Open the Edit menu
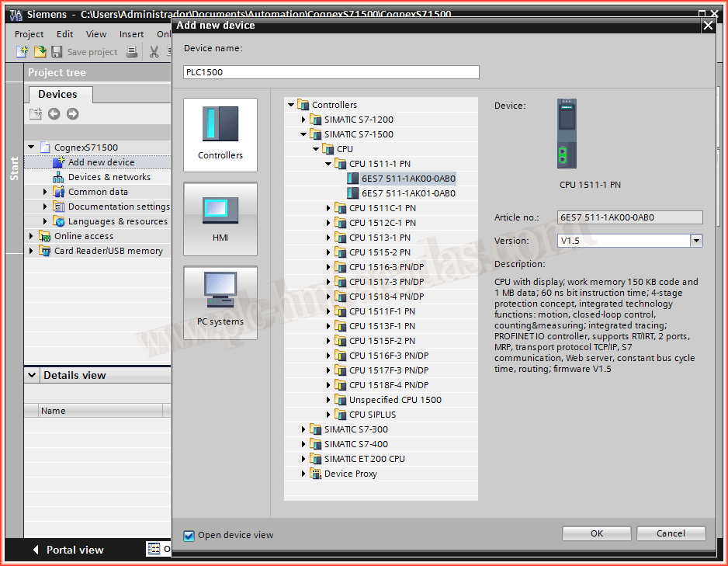The width and height of the screenshot is (728, 566). point(64,34)
